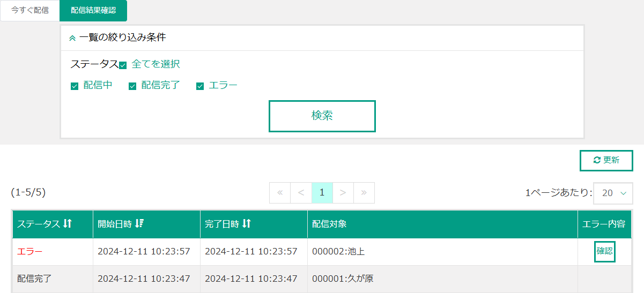
Task: Switch to the 今すぐ配信 tab
Action: point(30,11)
